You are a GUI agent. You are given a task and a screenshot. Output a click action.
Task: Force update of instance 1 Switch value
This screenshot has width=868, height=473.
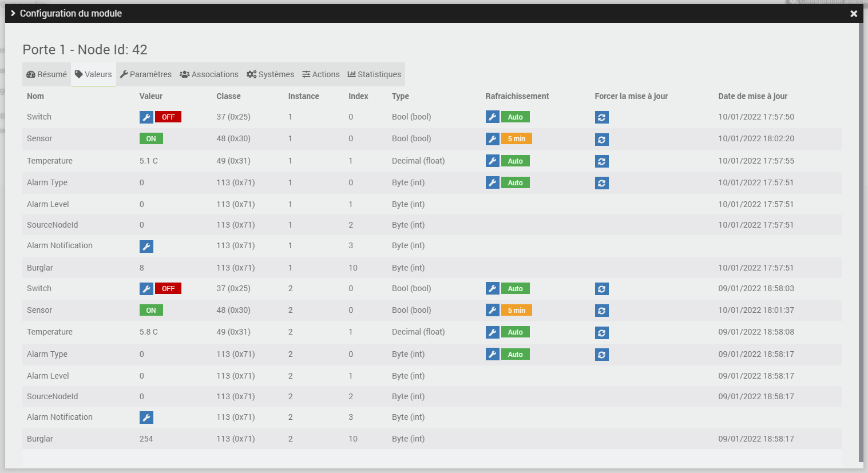(602, 117)
